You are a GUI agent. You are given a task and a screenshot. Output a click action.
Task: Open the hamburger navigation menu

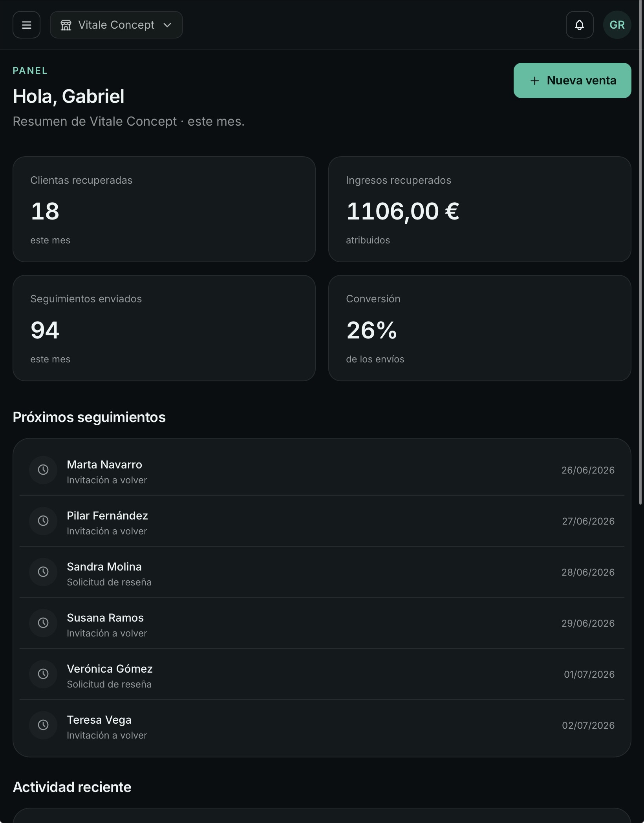point(26,25)
